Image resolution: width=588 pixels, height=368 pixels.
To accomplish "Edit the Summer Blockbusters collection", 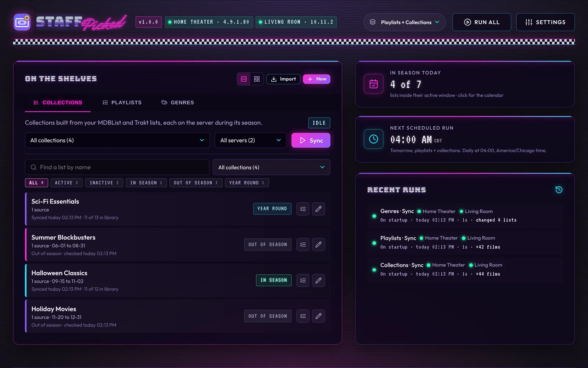I will (319, 245).
